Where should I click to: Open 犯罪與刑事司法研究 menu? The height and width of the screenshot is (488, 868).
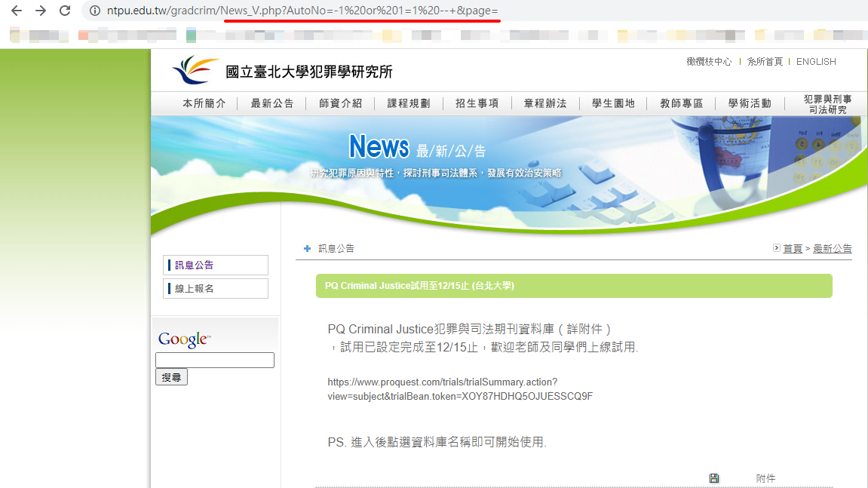click(x=827, y=104)
